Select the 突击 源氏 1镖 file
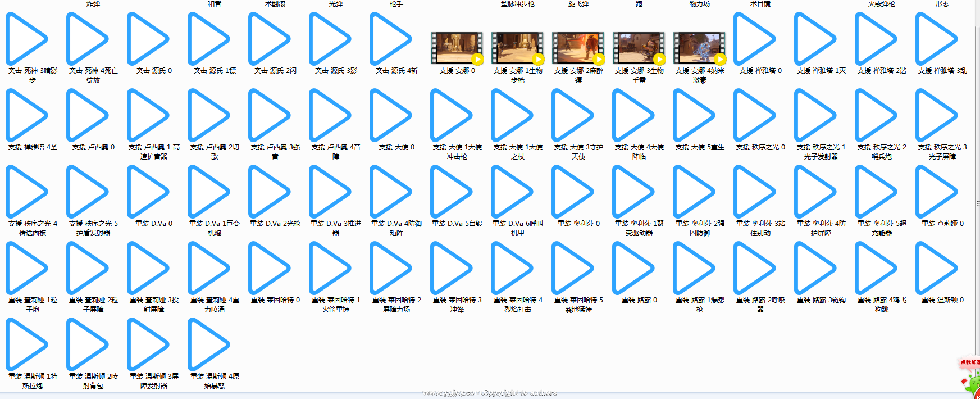The width and height of the screenshot is (980, 399). (x=209, y=39)
